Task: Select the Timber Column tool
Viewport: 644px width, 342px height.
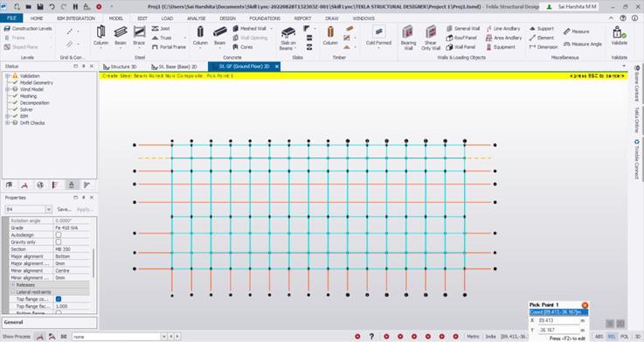Action: coord(329,35)
